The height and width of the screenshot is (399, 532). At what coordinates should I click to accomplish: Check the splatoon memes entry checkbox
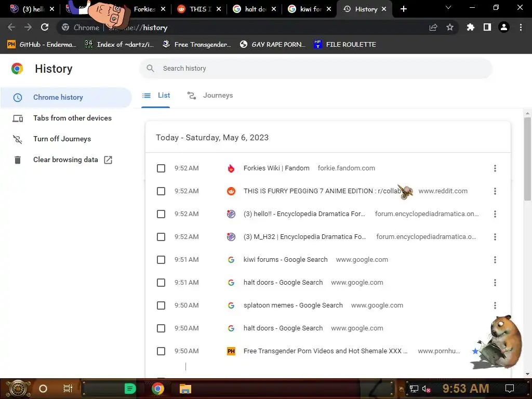coord(161,305)
